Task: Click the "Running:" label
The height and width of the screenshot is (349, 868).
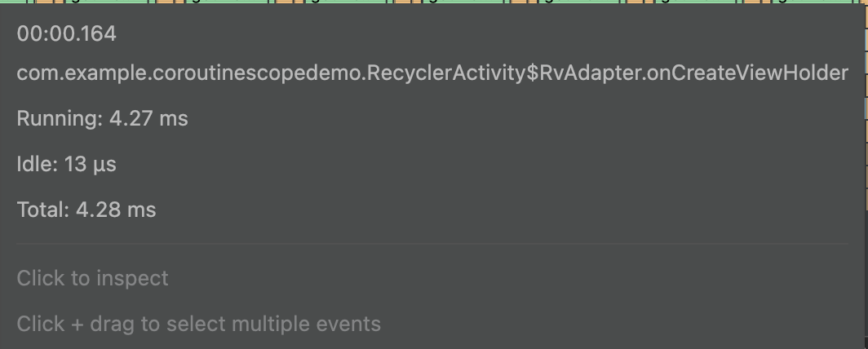Action: click(x=60, y=118)
